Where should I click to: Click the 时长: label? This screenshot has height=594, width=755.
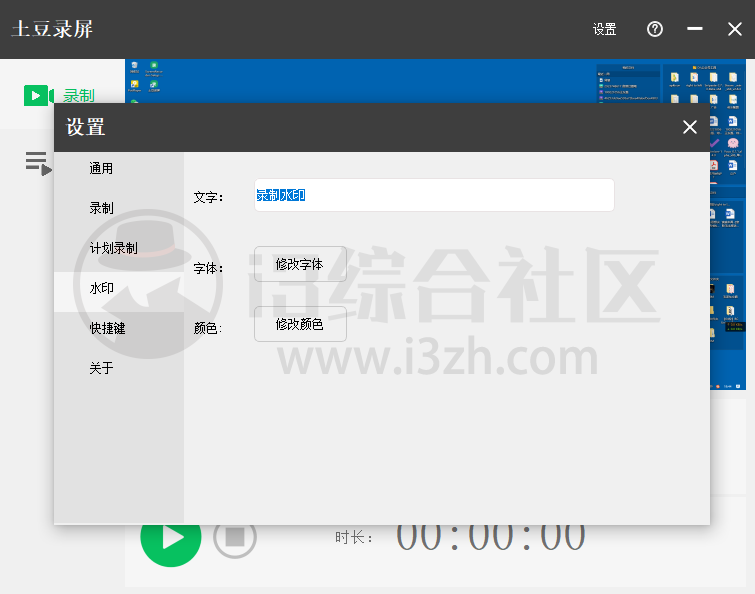click(x=354, y=537)
